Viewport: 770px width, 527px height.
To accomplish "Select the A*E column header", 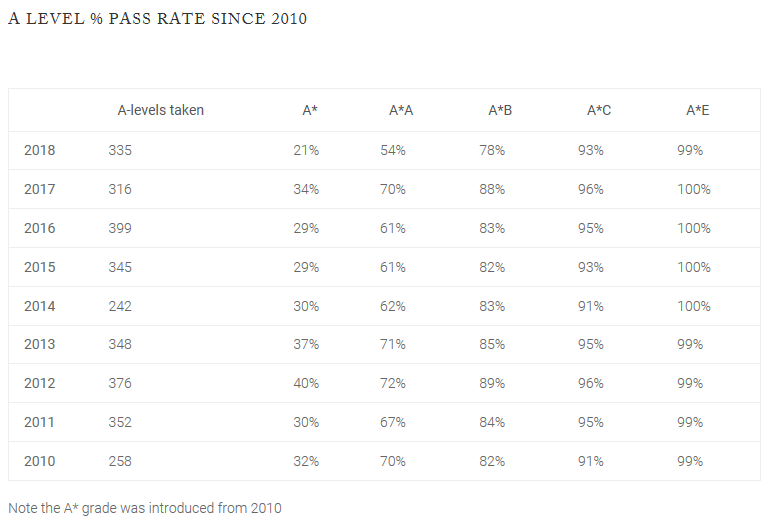I will click(x=697, y=110).
